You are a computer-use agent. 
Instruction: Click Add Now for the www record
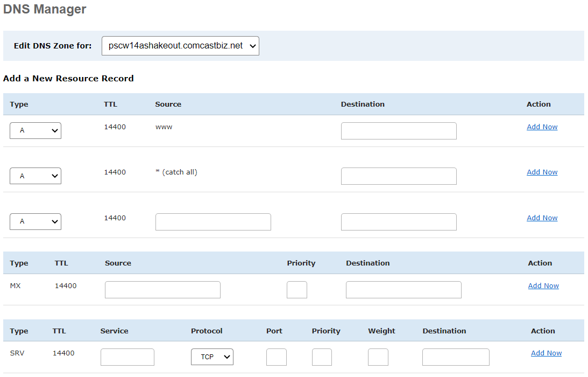[x=542, y=127]
